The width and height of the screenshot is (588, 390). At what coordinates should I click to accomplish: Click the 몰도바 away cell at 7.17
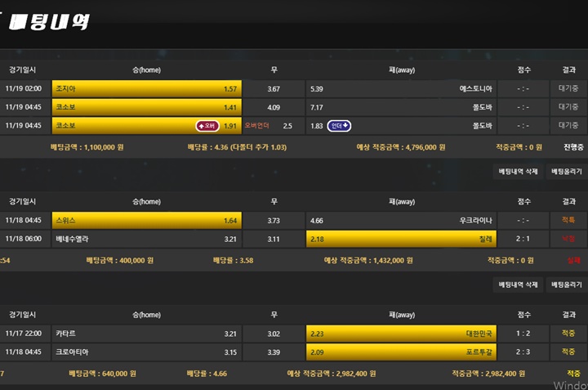coord(401,107)
